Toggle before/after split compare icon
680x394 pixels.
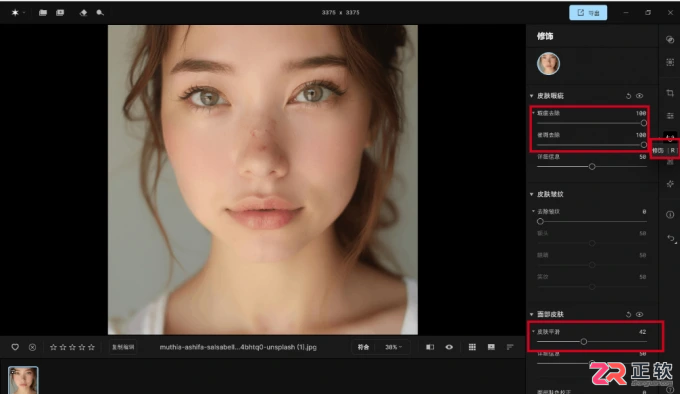(x=430, y=347)
